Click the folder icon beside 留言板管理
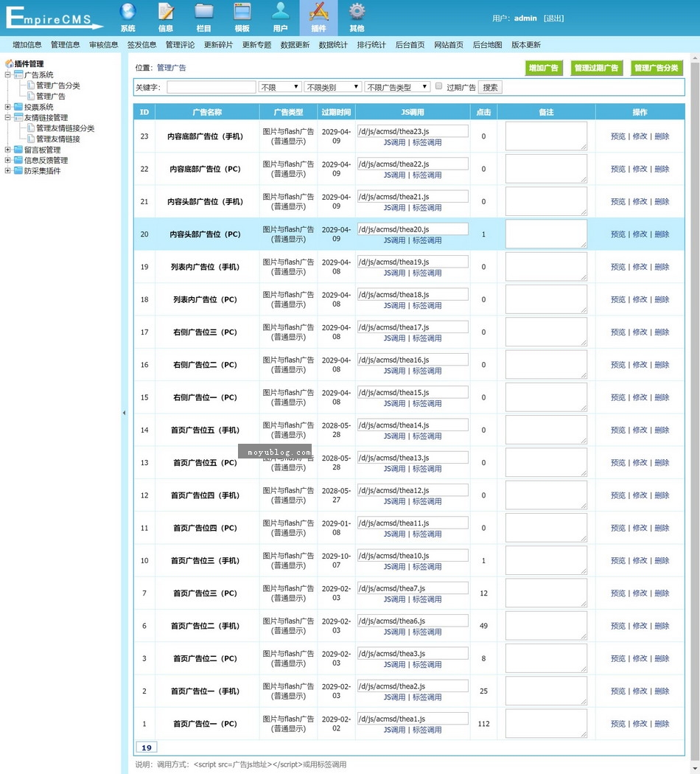The width and height of the screenshot is (700, 774). (x=18, y=150)
